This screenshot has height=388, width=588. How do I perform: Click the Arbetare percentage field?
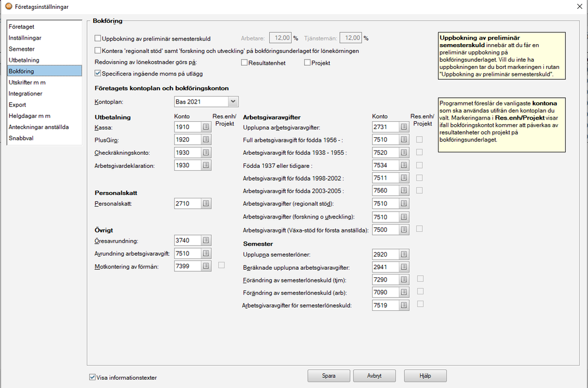click(280, 38)
